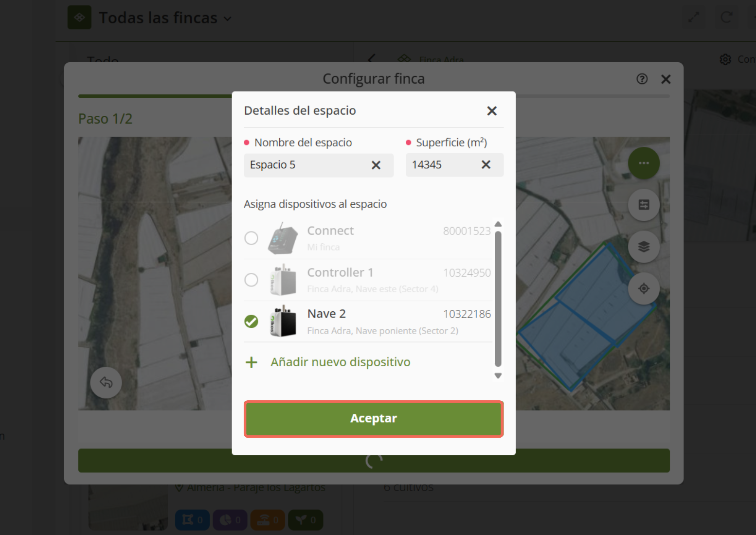Click the Connect device thumbnail
The image size is (756, 535).
[x=283, y=238]
